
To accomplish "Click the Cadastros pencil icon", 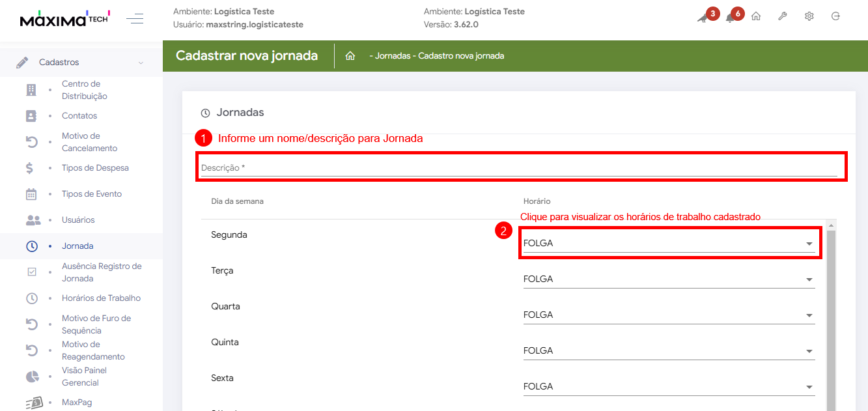I will [22, 63].
